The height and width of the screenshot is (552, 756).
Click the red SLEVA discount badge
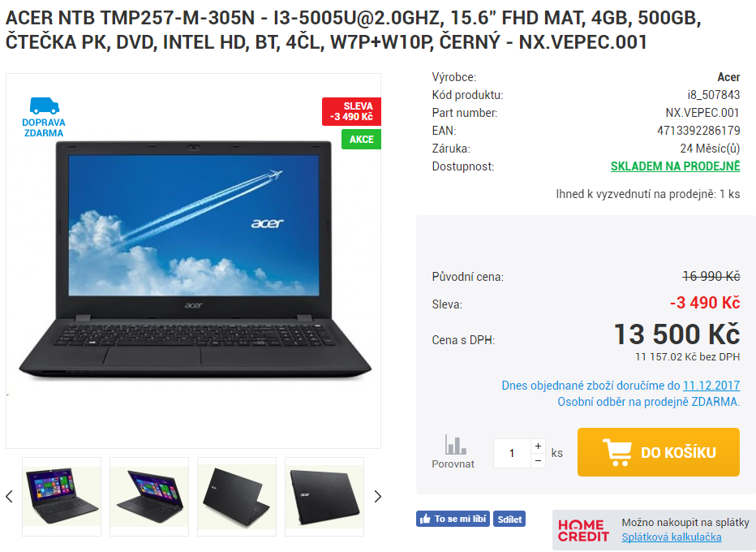351,111
